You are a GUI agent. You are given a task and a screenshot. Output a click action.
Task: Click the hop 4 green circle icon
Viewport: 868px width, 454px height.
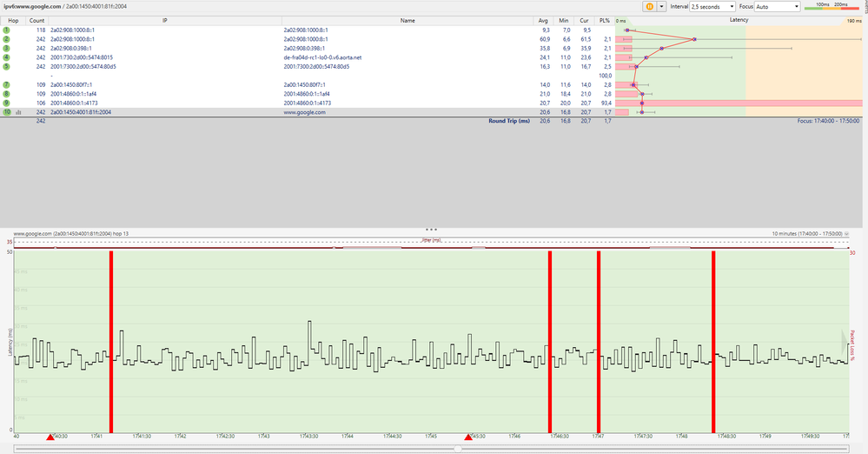[6, 57]
